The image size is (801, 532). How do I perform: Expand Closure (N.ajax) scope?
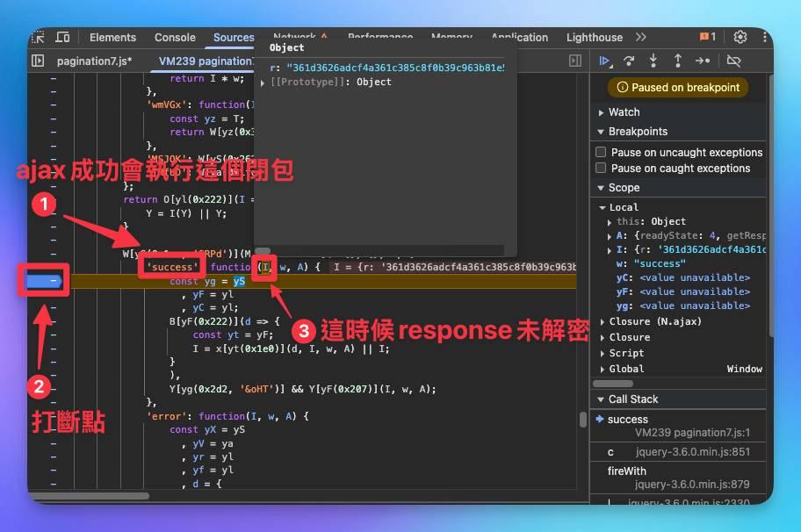point(603,321)
